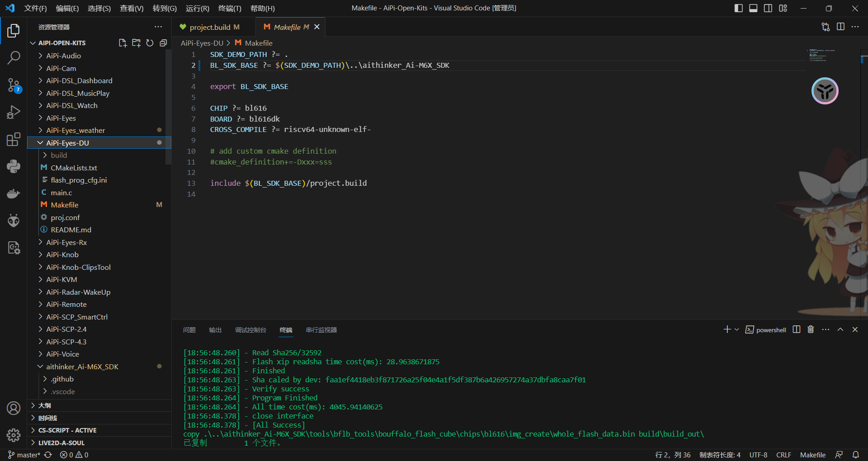
Task: Close the Makefile editor tab
Action: (x=317, y=27)
